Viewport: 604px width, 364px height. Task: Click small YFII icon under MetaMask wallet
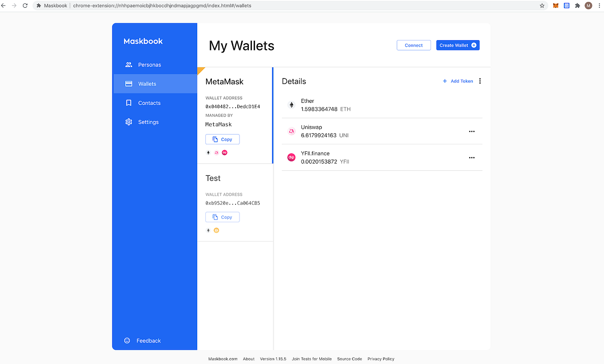point(225,153)
